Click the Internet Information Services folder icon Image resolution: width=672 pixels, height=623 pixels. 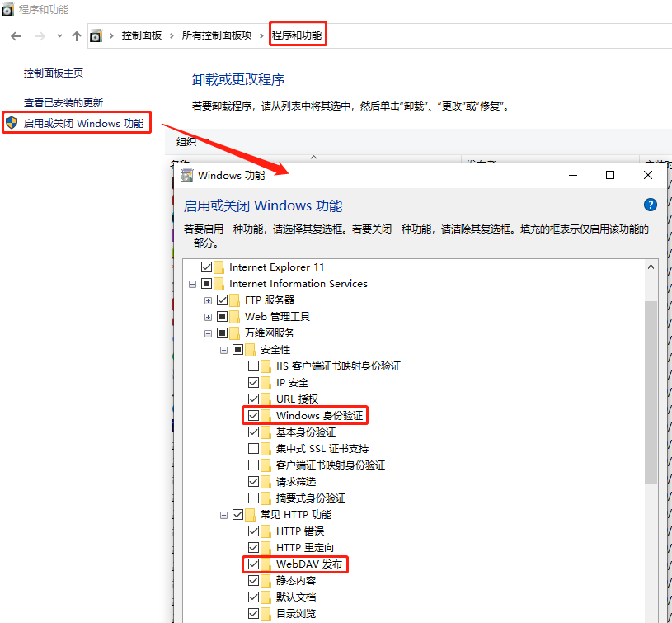coord(219,284)
